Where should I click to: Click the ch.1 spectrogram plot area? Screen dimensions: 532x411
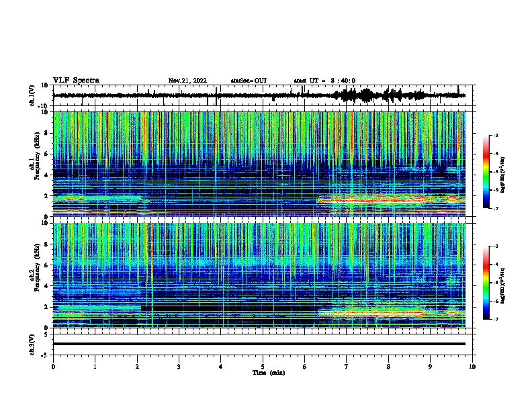259,164
